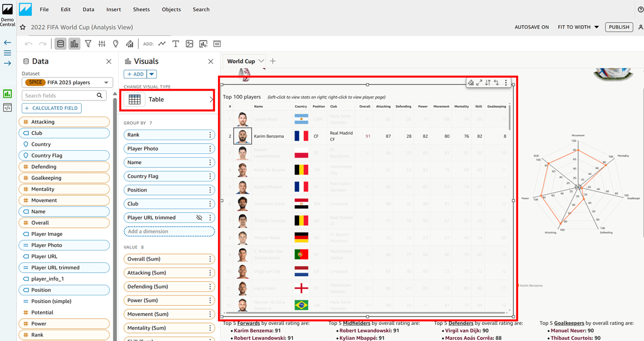644x341 pixels.
Task: Open the Edit menu
Action: click(66, 9)
